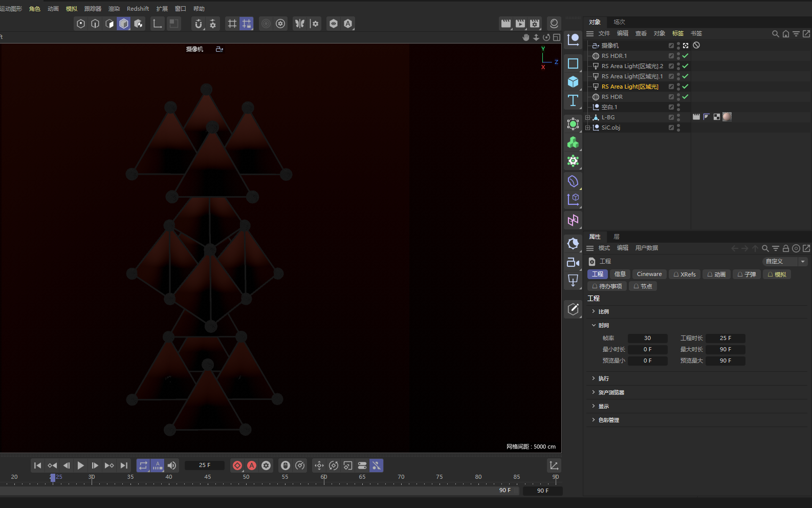812x508 pixels.
Task: Click the Render View clapperboard icon
Action: pos(506,24)
